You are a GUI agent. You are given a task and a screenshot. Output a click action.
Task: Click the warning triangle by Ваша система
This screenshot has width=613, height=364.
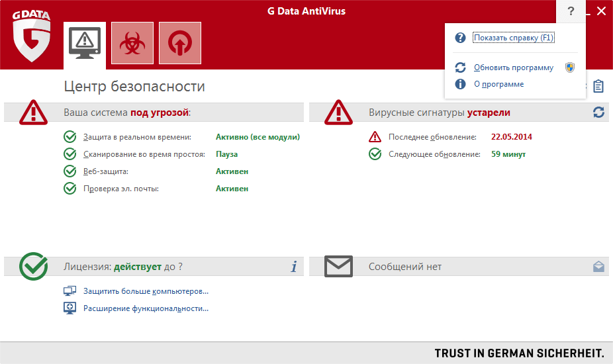(x=33, y=113)
